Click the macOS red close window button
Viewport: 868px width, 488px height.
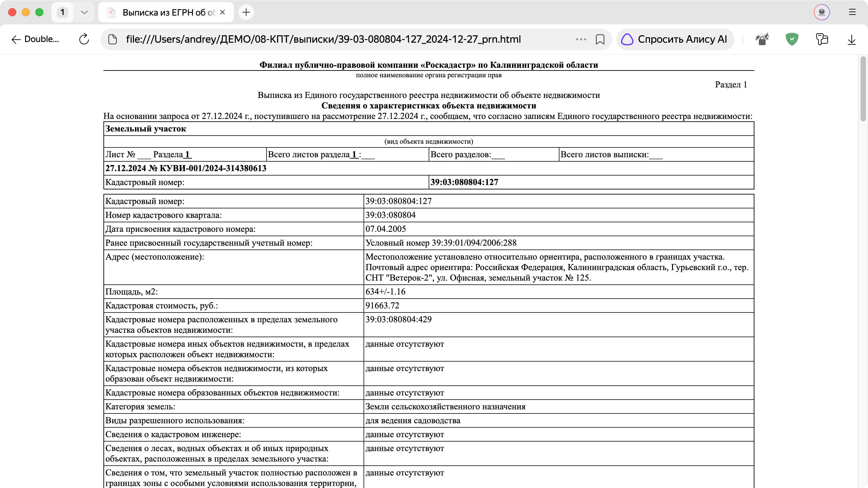click(12, 13)
